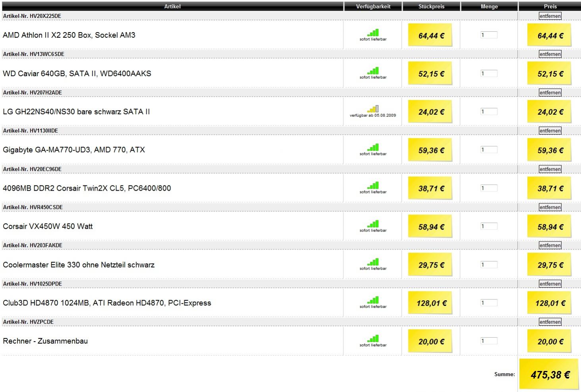Remove Rechner - Zusammenbau via entfernen

(550, 322)
